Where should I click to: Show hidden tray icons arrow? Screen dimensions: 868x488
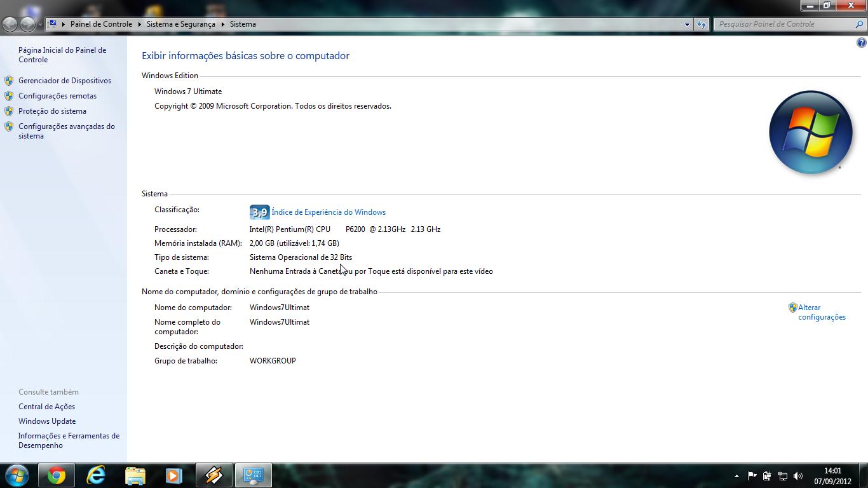(736, 476)
